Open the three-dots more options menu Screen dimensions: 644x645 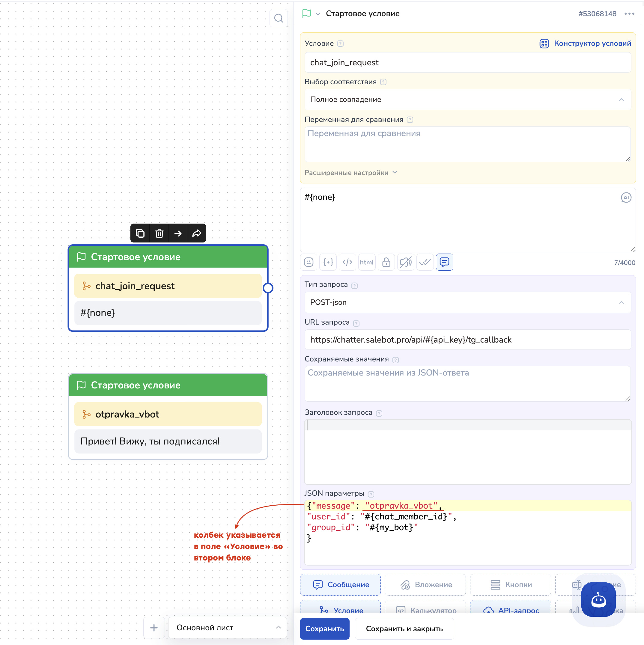tap(629, 14)
